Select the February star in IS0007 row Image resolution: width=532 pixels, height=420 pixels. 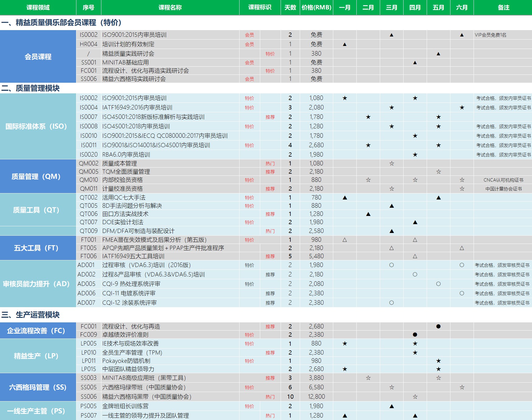coord(368,117)
